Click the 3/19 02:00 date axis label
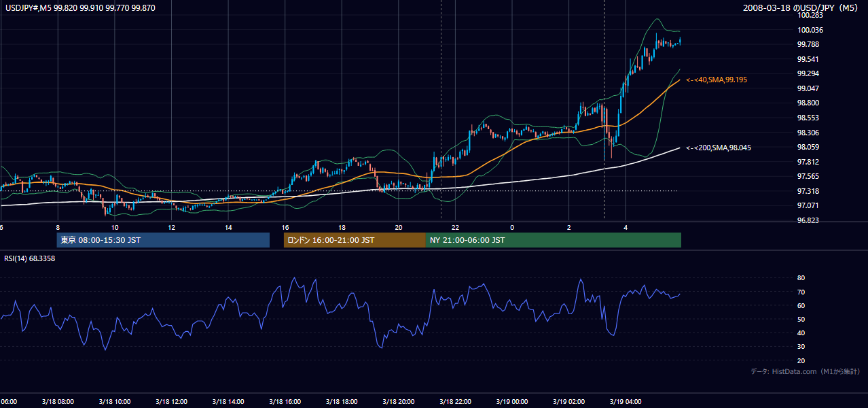868x408 pixels. click(568, 402)
